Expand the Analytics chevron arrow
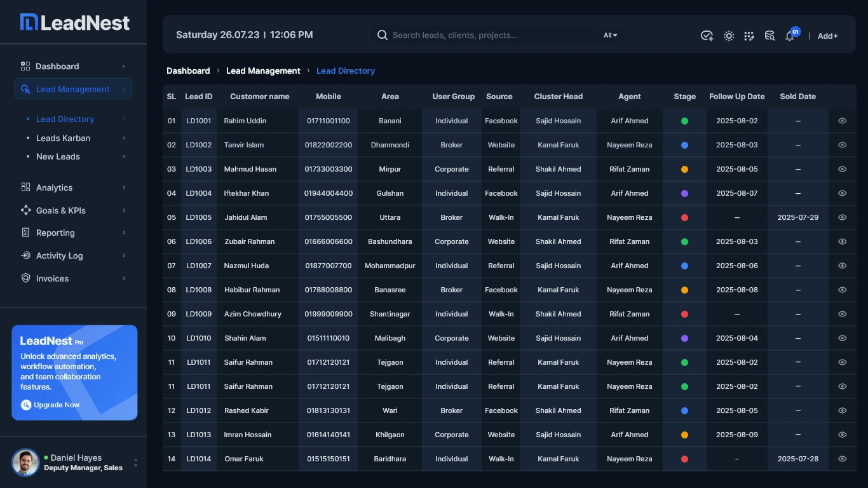The height and width of the screenshot is (488, 868). coord(124,187)
